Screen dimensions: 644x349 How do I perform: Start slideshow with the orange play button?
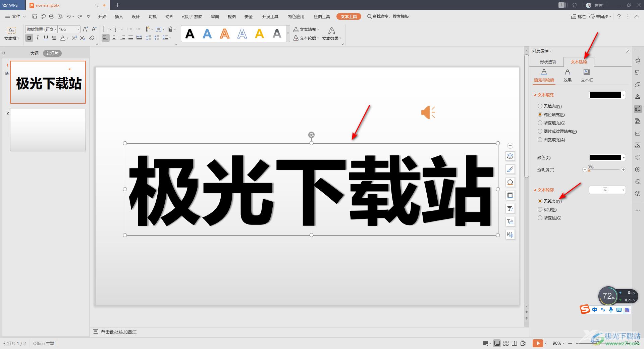(x=537, y=343)
